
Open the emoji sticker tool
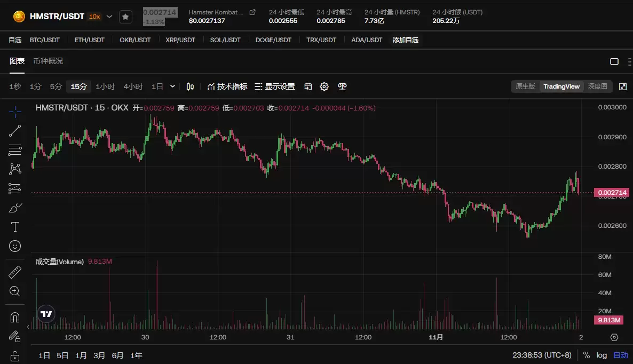[15, 246]
